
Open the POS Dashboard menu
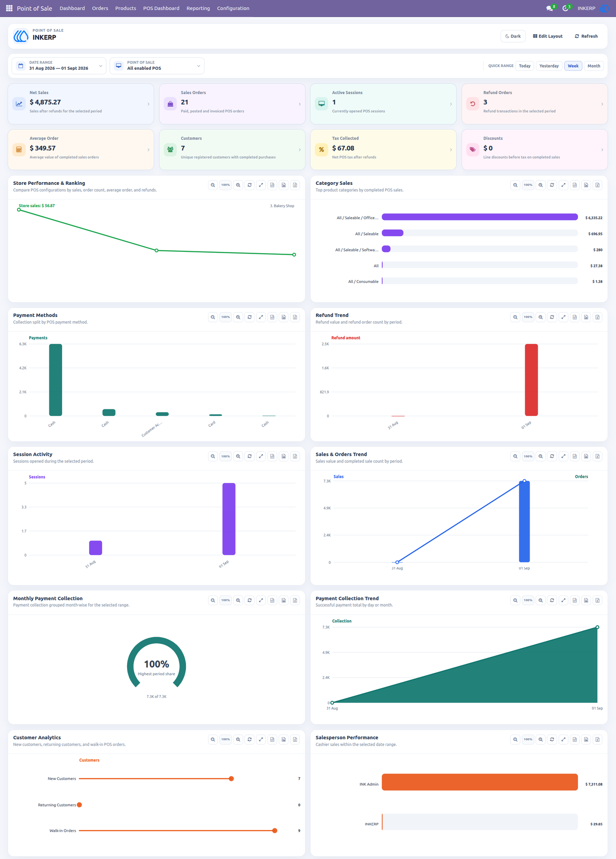161,9
